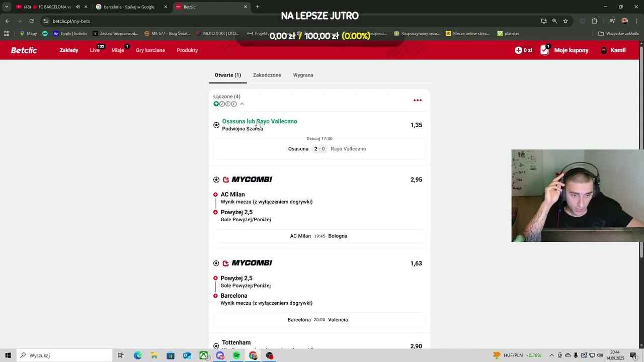
Task: Open File Explorer from the taskbar
Action: point(154,355)
